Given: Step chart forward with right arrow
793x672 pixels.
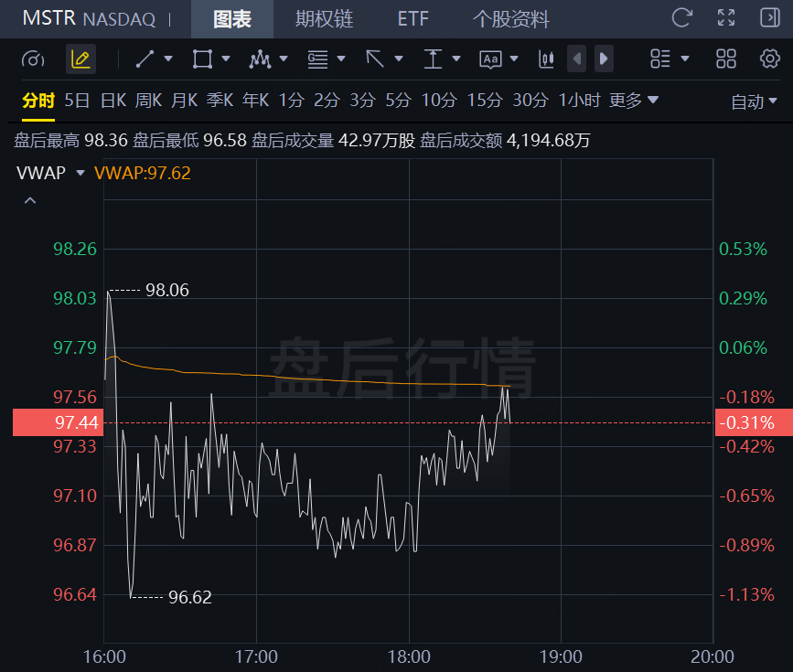Looking at the screenshot, I should (x=604, y=59).
